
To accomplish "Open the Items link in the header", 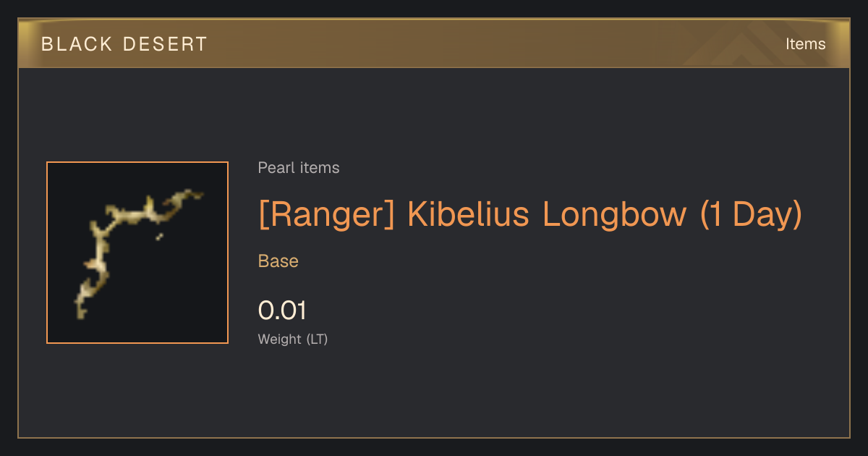I will click(x=805, y=44).
